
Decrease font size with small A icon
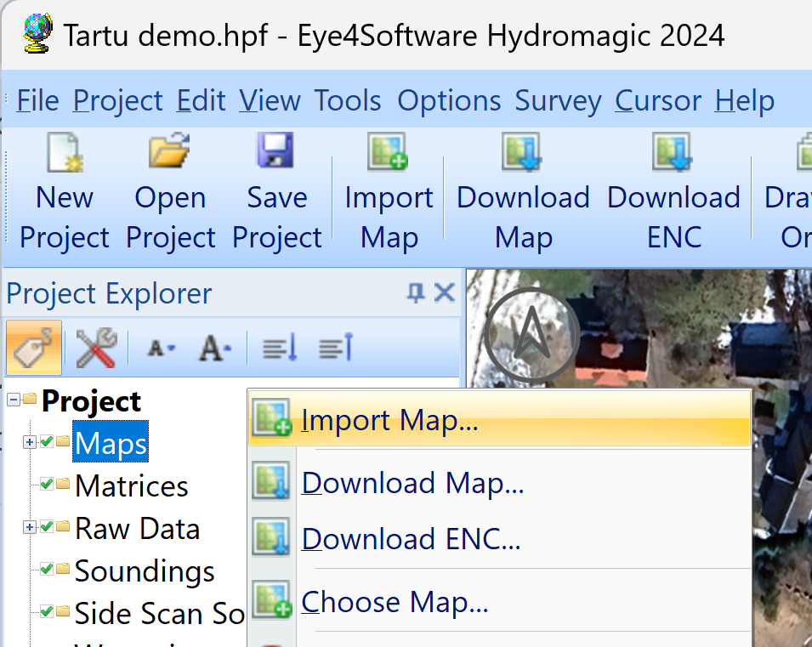161,348
